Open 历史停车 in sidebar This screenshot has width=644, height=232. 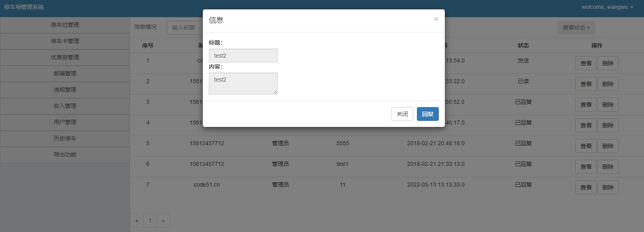pyautogui.click(x=65, y=138)
